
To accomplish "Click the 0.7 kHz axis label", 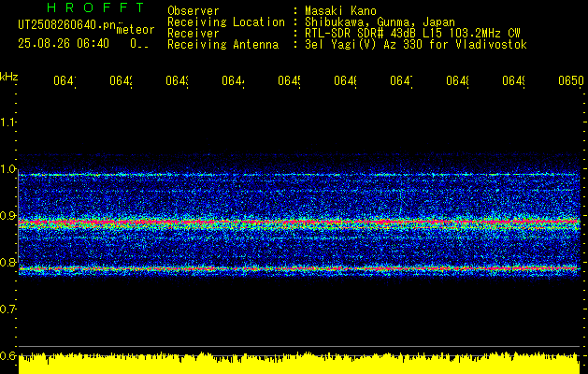I will (7, 309).
